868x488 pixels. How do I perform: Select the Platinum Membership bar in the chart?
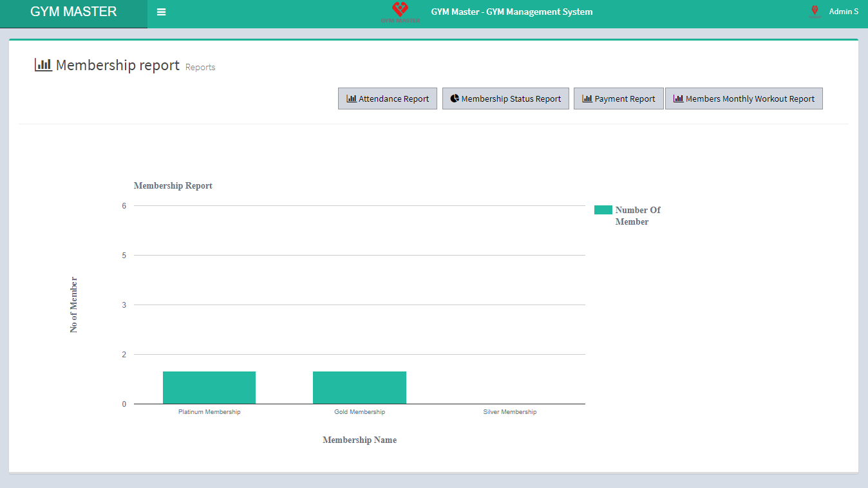(209, 388)
